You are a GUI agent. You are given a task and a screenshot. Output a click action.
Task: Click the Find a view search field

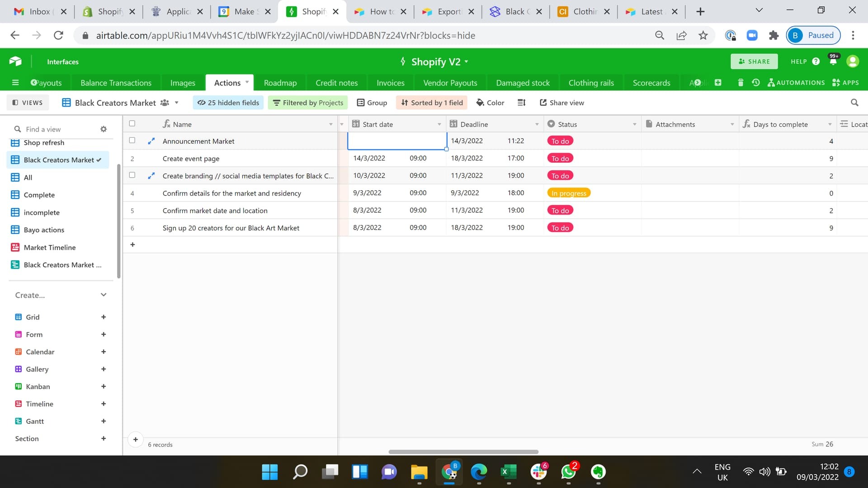54,129
